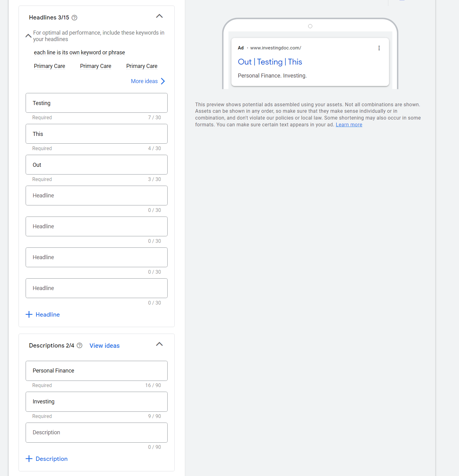Click the Headlines help question mark icon

point(74,18)
